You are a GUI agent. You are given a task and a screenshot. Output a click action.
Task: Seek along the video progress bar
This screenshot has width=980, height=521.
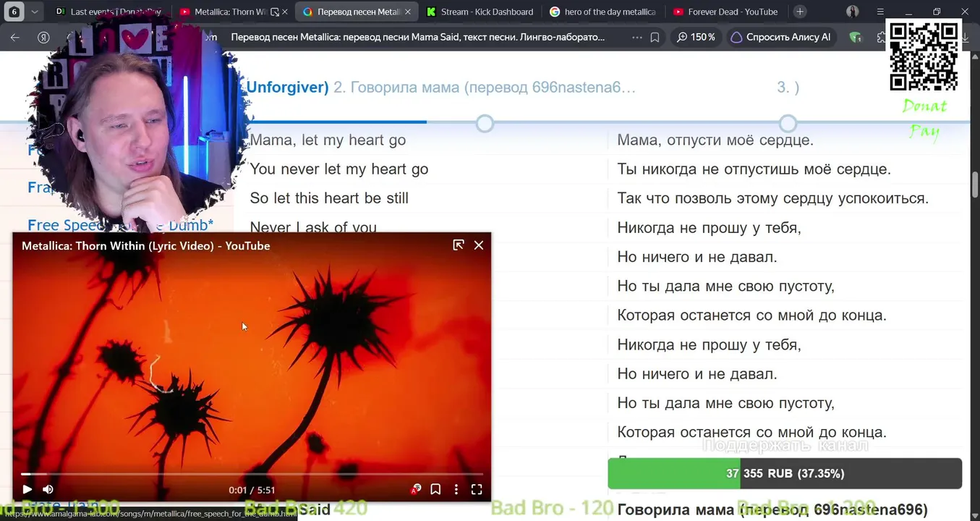252,474
